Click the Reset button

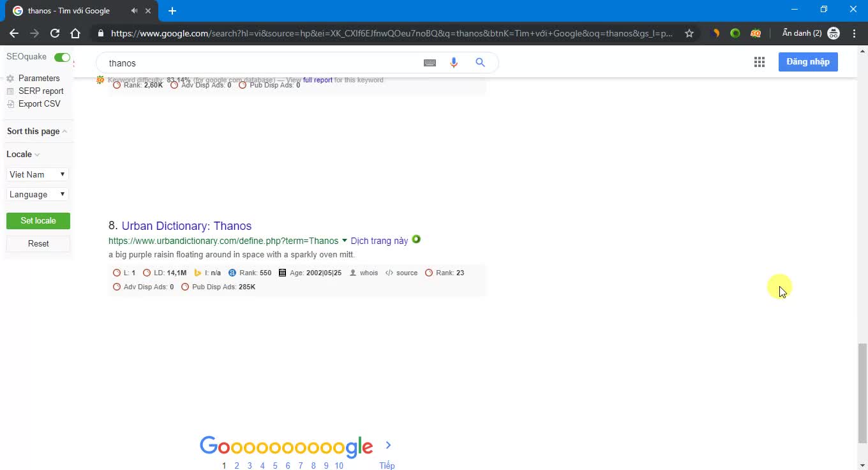coord(38,243)
